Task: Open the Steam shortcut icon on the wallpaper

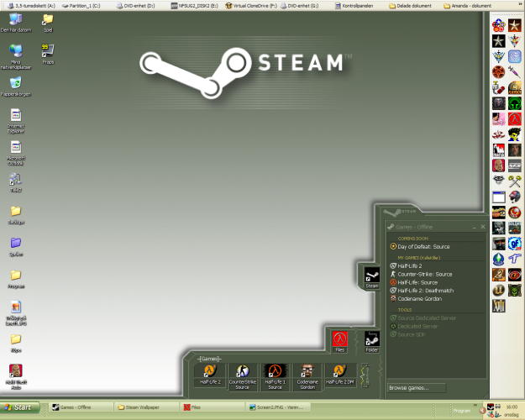Action: point(371,275)
